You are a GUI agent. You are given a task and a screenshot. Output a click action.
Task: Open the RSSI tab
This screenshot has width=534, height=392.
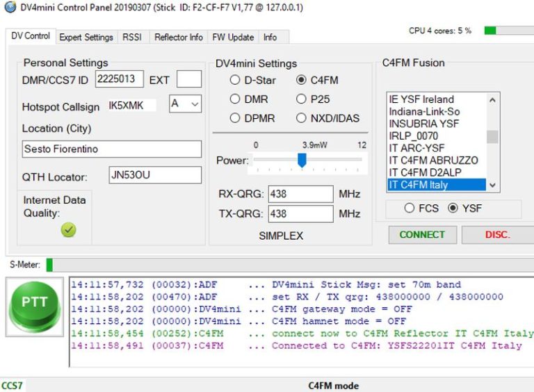click(x=132, y=37)
